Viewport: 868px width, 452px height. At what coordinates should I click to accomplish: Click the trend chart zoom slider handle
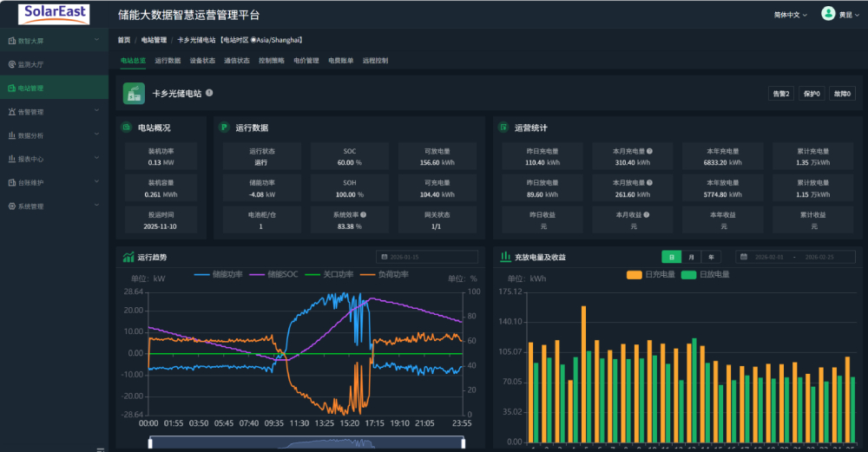pyautogui.click(x=149, y=443)
